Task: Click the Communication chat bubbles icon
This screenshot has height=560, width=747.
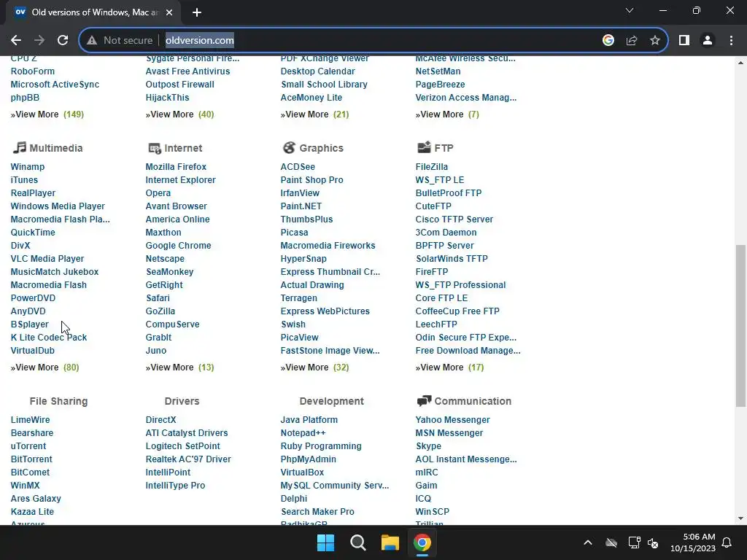Action: tap(424, 401)
